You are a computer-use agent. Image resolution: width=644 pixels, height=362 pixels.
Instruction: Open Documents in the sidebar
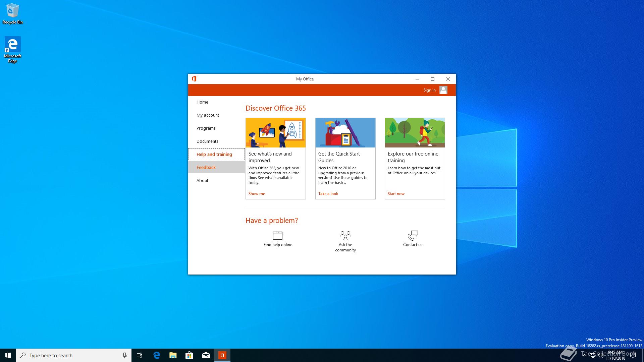pos(216,141)
